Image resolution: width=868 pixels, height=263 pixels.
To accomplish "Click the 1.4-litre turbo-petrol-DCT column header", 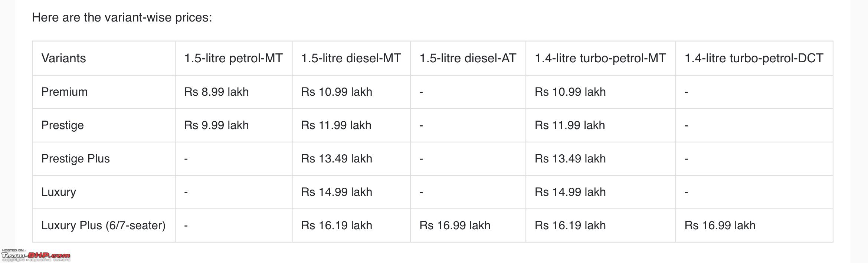I will (754, 58).
